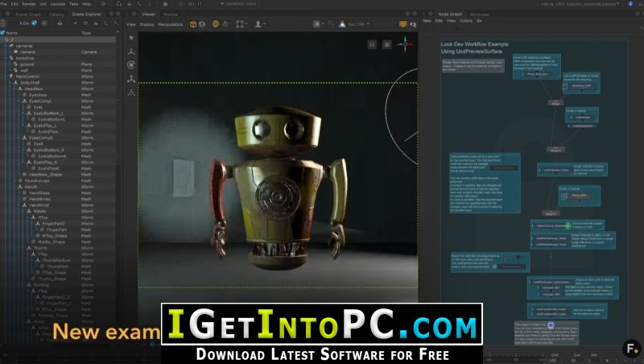Pause the viewport render
Viewport: 644px width, 364px height.
[372, 44]
